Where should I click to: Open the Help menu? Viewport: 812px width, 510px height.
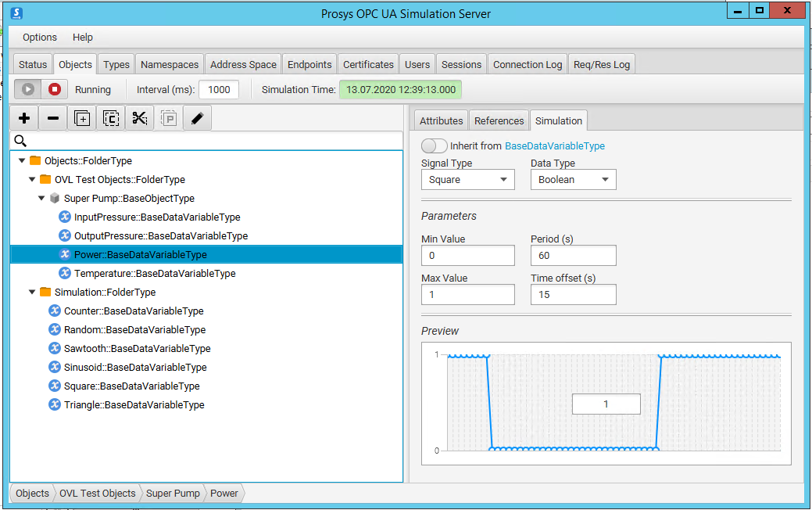coord(82,38)
